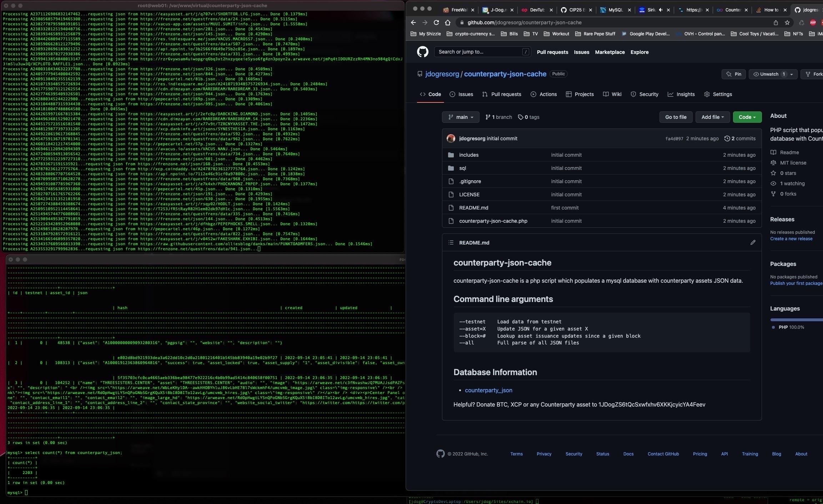
Task: Bookmark page with star icon
Action: click(787, 22)
